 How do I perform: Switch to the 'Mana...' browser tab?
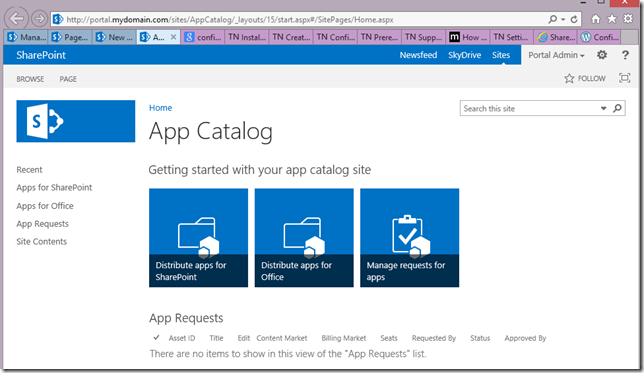pyautogui.click(x=26, y=37)
